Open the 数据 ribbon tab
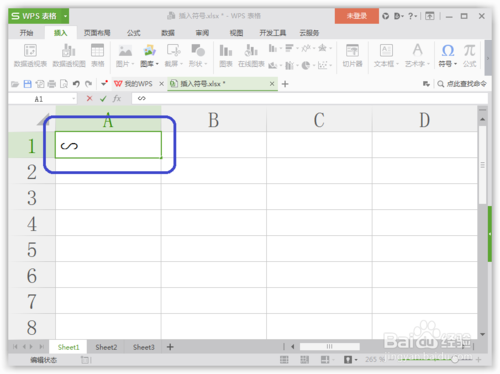 click(x=168, y=33)
